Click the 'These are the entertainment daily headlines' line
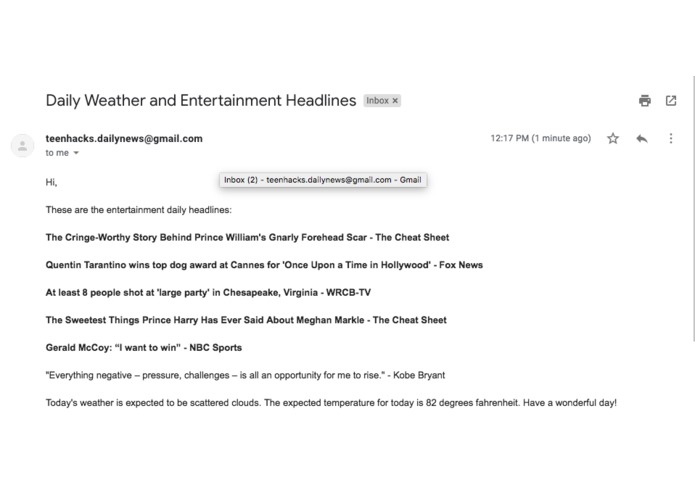The image size is (695, 494). click(139, 210)
